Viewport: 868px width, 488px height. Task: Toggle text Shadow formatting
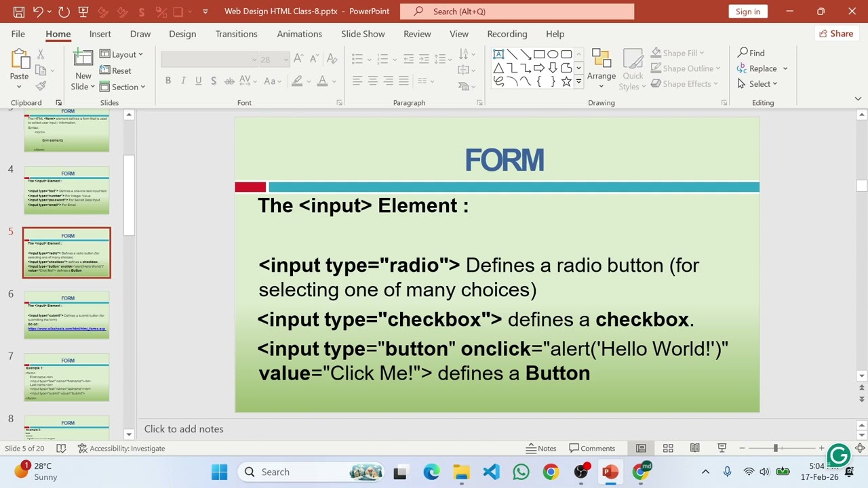(x=214, y=81)
